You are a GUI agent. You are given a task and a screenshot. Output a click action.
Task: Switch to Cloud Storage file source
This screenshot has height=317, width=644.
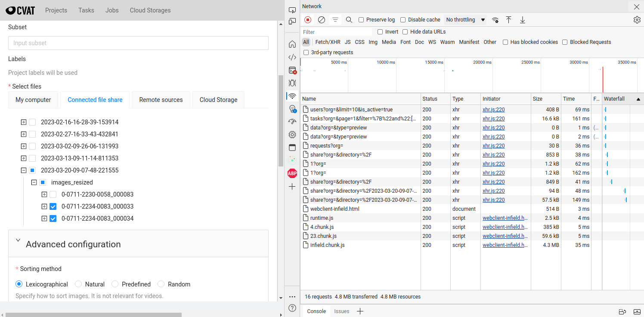(x=218, y=99)
